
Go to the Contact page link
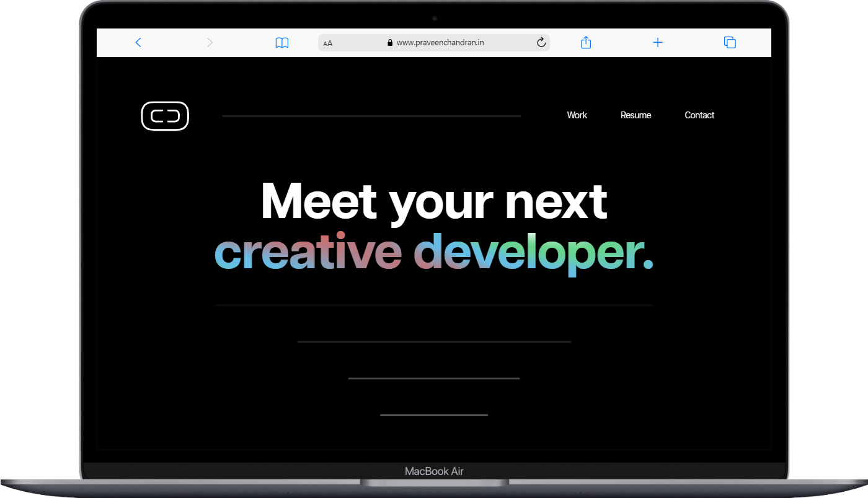pos(699,115)
